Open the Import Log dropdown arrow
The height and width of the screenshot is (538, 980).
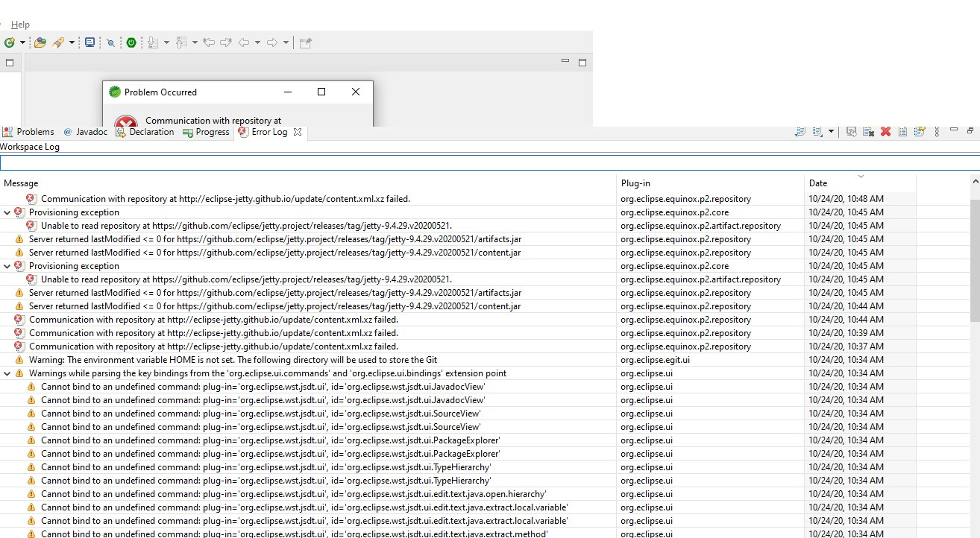click(x=831, y=132)
